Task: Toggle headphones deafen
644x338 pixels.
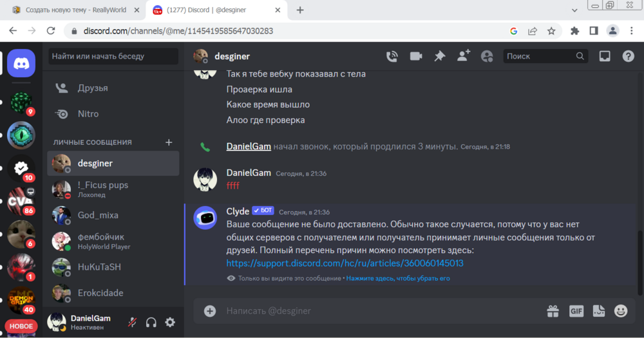Action: (151, 323)
